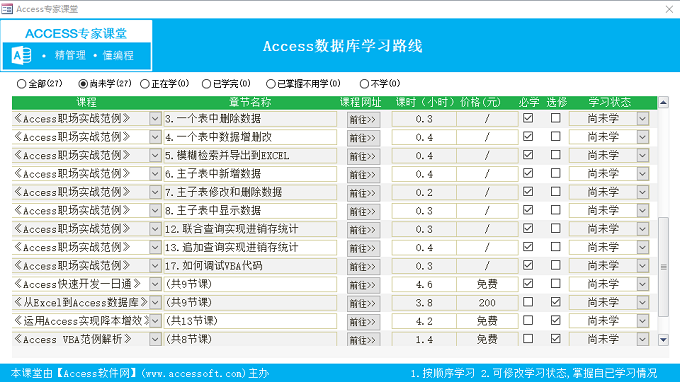Click the 学习状态 column header
680x382 pixels.
[609, 102]
